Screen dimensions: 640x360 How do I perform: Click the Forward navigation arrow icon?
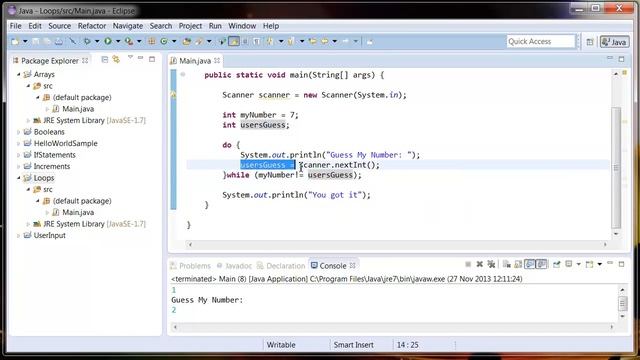coord(345,42)
